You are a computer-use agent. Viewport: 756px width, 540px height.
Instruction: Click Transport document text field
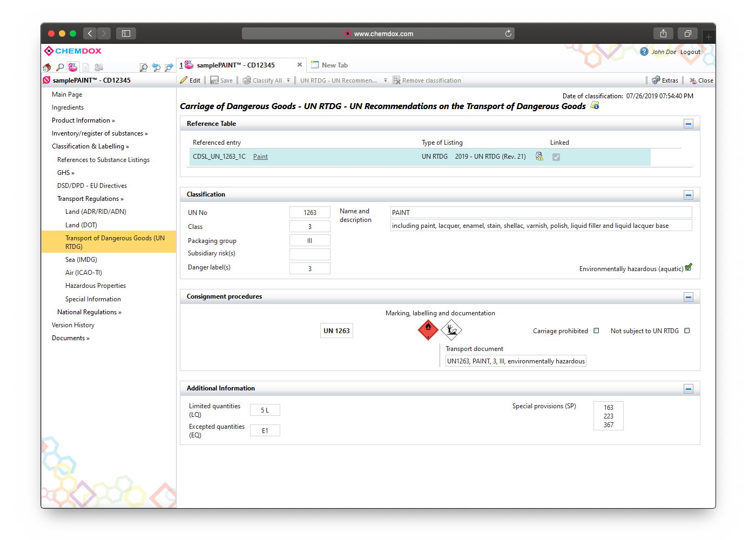pos(516,361)
